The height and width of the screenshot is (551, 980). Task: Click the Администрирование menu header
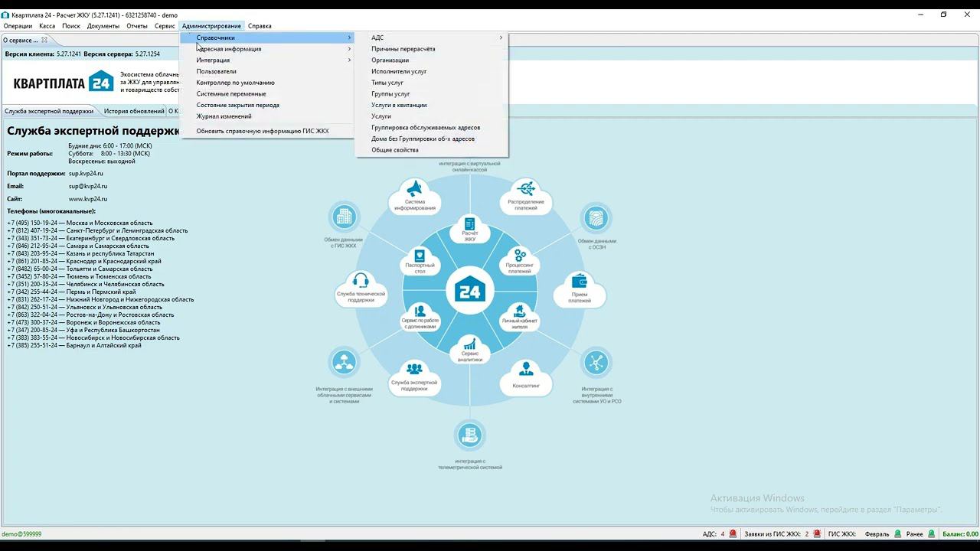[211, 26]
